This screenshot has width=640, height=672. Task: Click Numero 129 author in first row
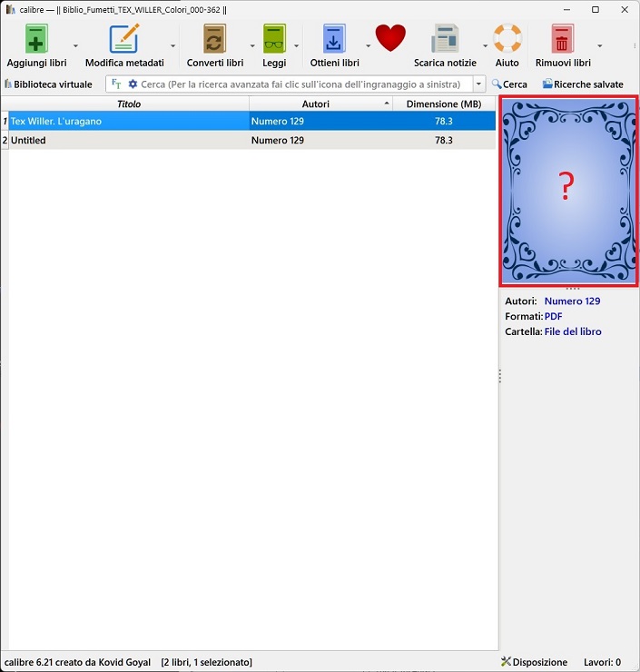point(278,121)
